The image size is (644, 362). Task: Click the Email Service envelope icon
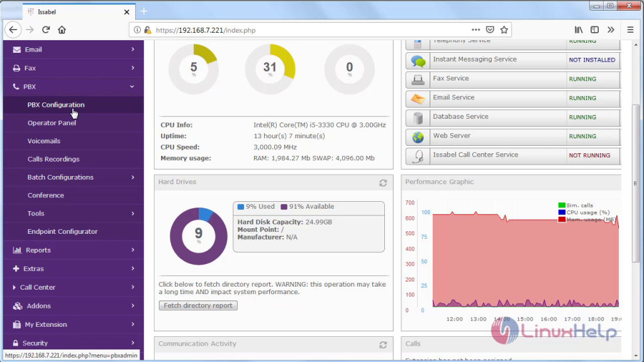pyautogui.click(x=418, y=99)
